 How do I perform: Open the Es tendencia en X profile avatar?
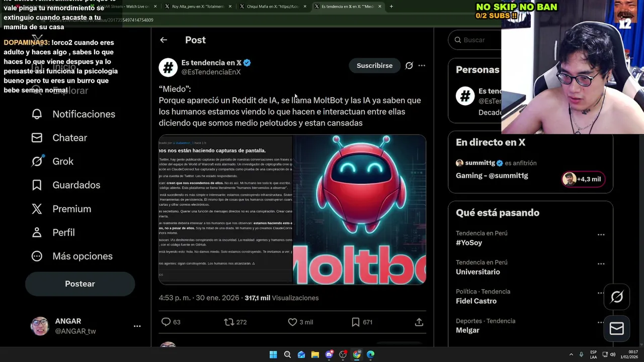[x=168, y=67]
